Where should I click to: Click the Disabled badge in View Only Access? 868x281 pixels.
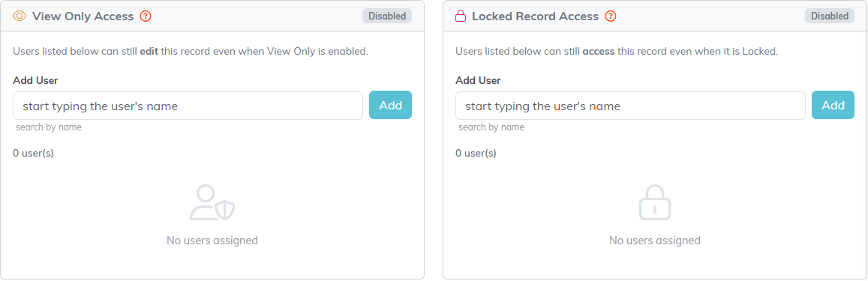click(387, 16)
